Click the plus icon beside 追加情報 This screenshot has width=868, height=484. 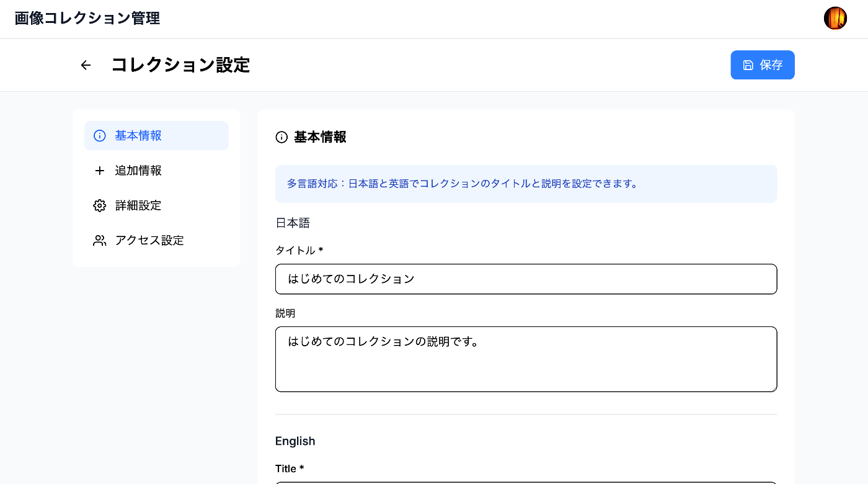pos(99,171)
